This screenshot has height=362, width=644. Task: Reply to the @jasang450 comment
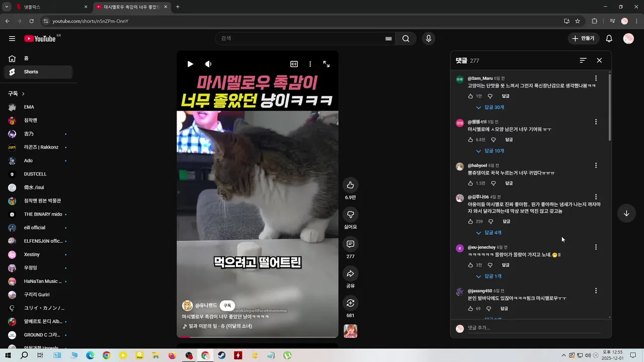tap(504, 309)
